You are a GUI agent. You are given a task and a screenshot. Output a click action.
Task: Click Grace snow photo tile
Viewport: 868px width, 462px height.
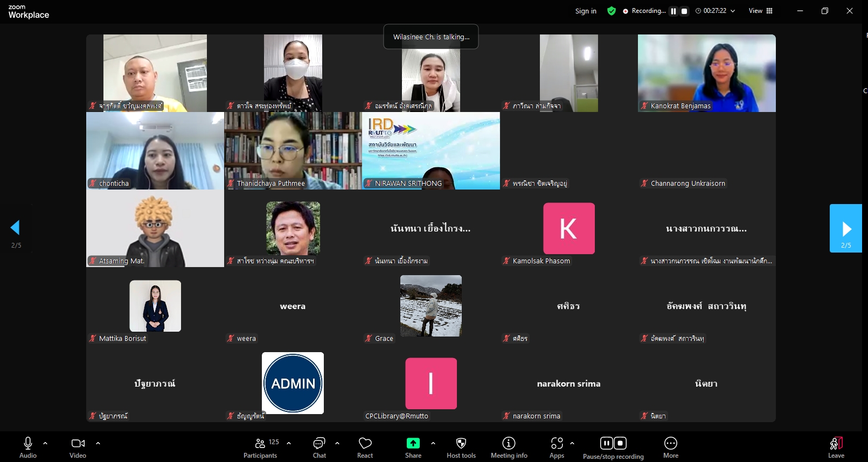431,306
